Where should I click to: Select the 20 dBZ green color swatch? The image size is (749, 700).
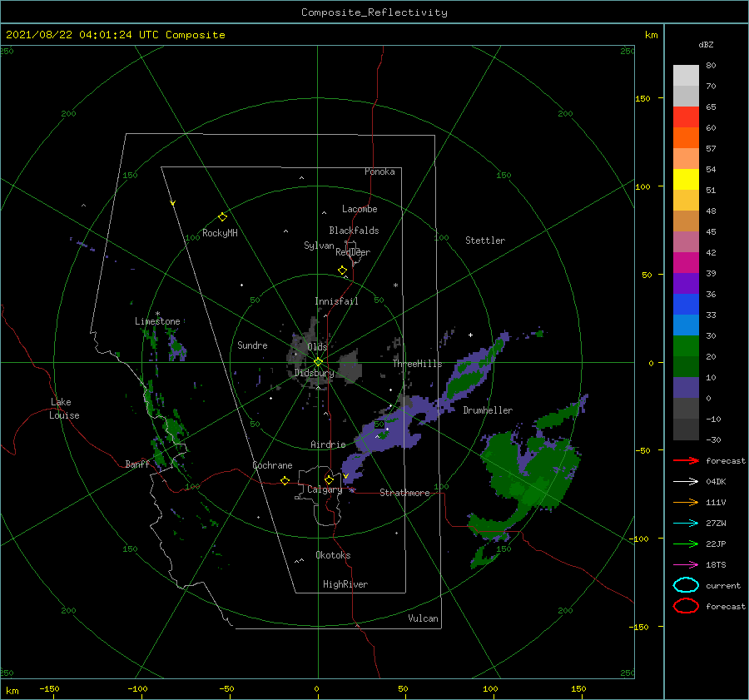(x=686, y=366)
